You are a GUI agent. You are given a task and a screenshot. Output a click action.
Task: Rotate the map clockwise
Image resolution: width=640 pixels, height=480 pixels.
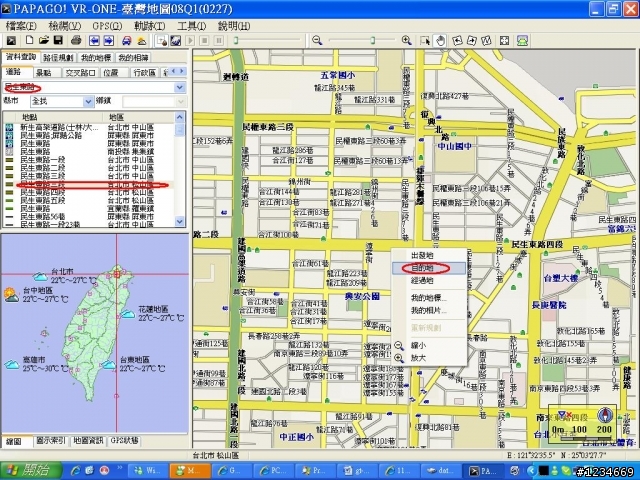(x=472, y=40)
